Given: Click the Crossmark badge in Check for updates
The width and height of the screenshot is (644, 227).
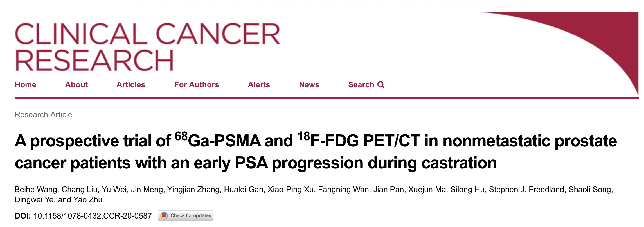Looking at the screenshot, I should click(164, 216).
